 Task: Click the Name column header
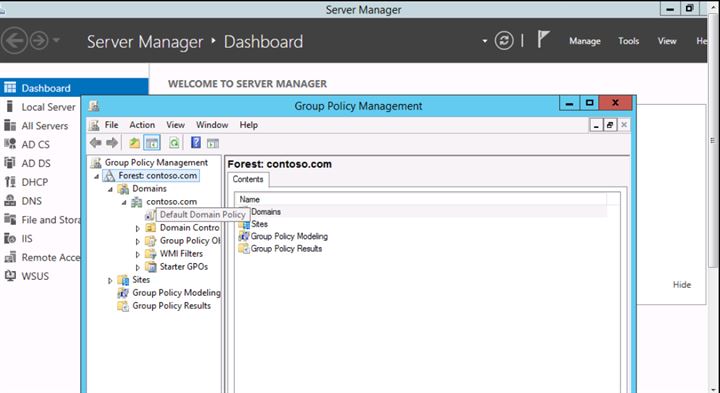pos(421,199)
